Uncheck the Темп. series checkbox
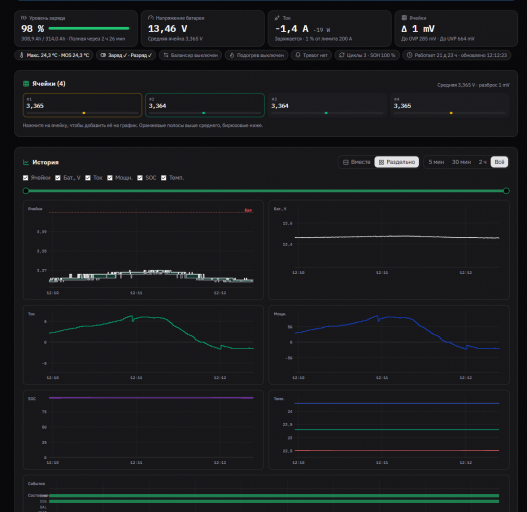This screenshot has height=512, width=527. (x=164, y=178)
